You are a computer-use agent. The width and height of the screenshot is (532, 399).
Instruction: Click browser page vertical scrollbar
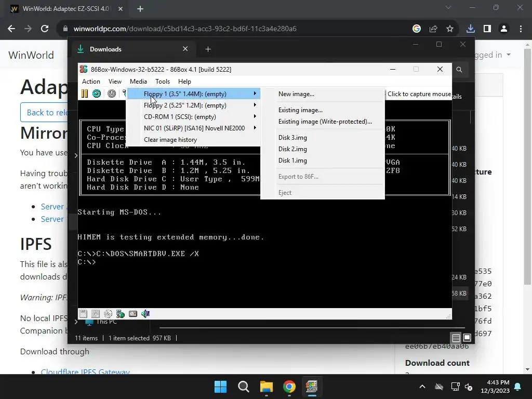[x=527, y=166]
